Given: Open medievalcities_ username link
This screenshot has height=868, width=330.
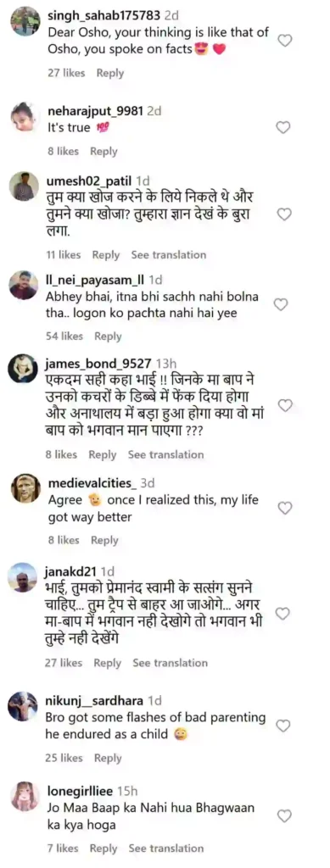Looking at the screenshot, I should 92,483.
